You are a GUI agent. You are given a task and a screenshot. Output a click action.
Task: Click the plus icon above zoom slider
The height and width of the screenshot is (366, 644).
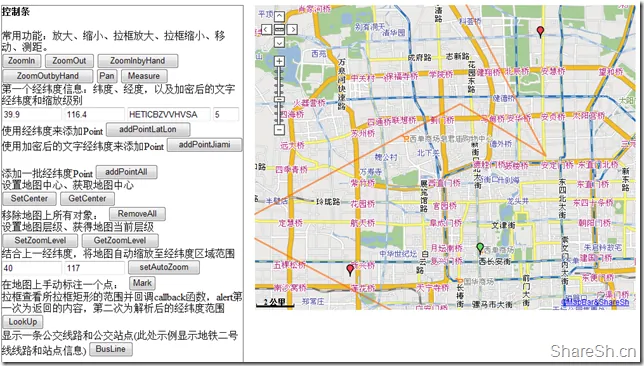[x=279, y=62]
